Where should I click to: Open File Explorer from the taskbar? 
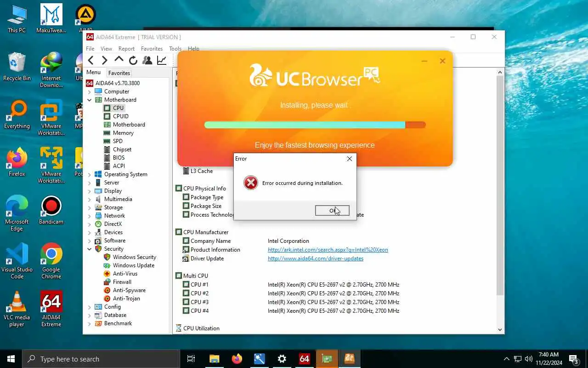(x=215, y=359)
